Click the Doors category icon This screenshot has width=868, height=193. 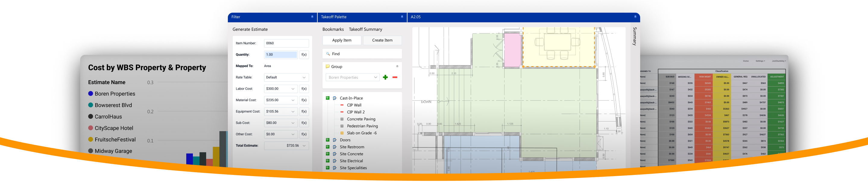click(x=335, y=140)
